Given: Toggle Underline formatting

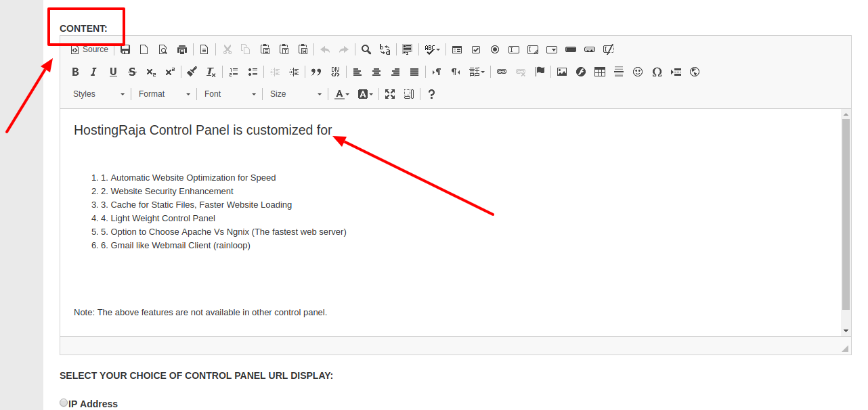Looking at the screenshot, I should click(x=113, y=72).
